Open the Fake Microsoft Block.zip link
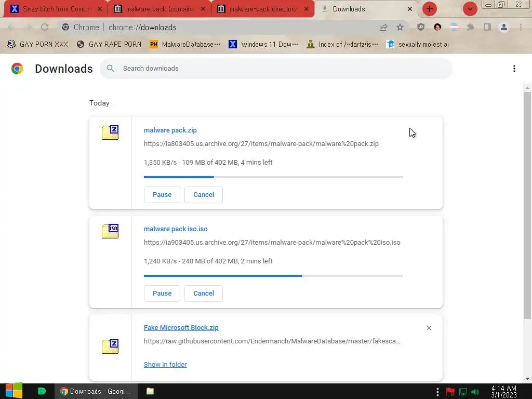This screenshot has width=532, height=399. point(181,328)
